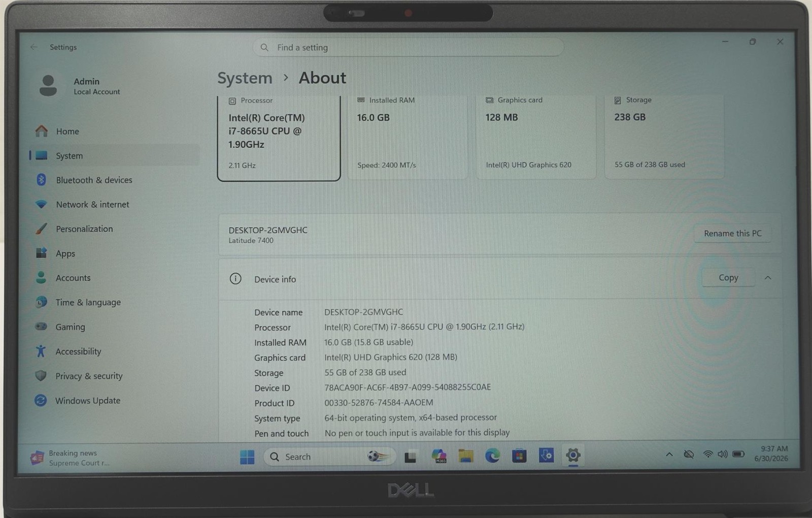Click the Admin profile avatar
Screen dimensions: 812x518
48,85
